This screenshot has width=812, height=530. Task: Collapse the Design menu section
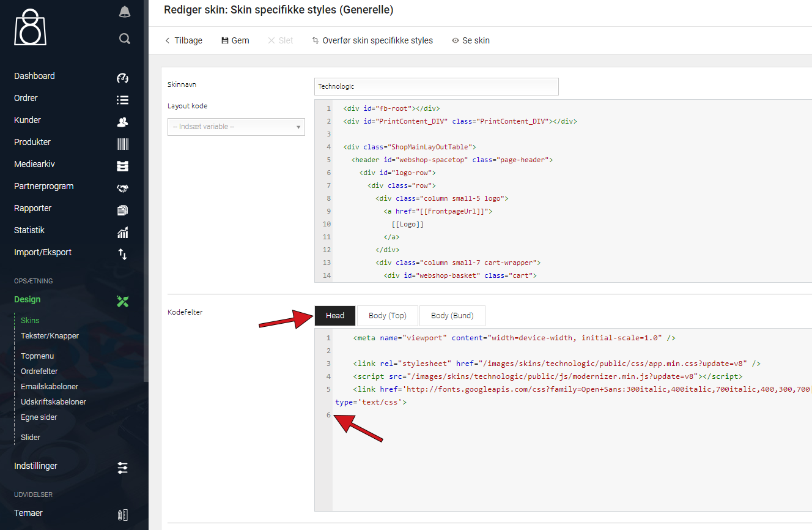[x=28, y=299]
